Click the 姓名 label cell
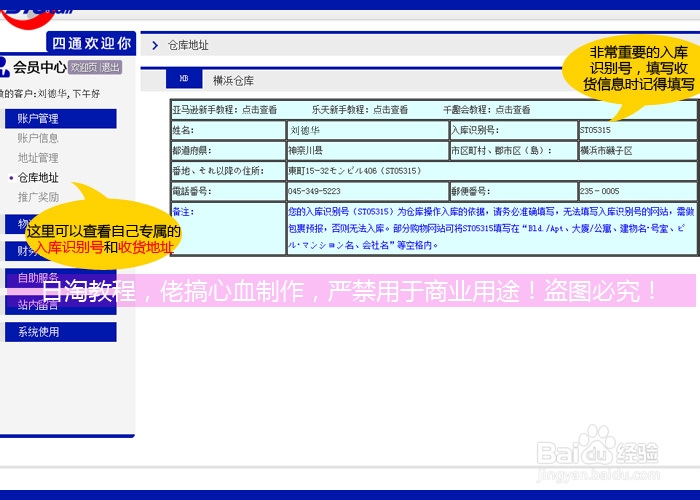Image resolution: width=700 pixels, height=500 pixels. tap(228, 130)
